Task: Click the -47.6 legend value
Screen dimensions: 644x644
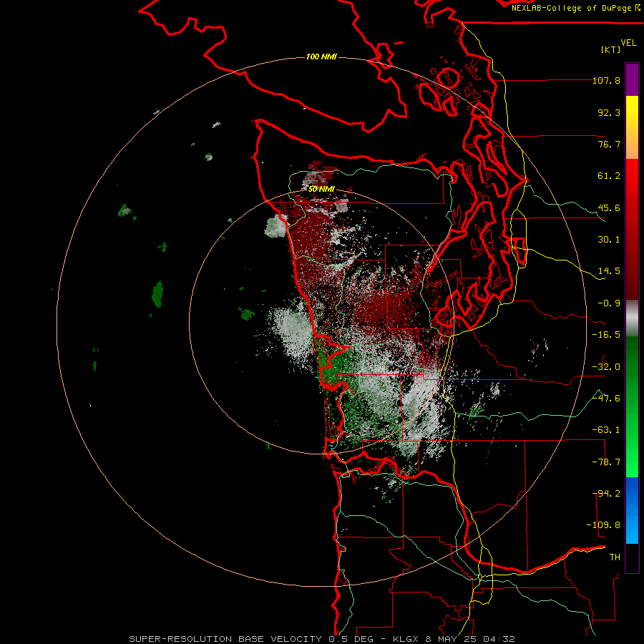Action: tap(606, 399)
